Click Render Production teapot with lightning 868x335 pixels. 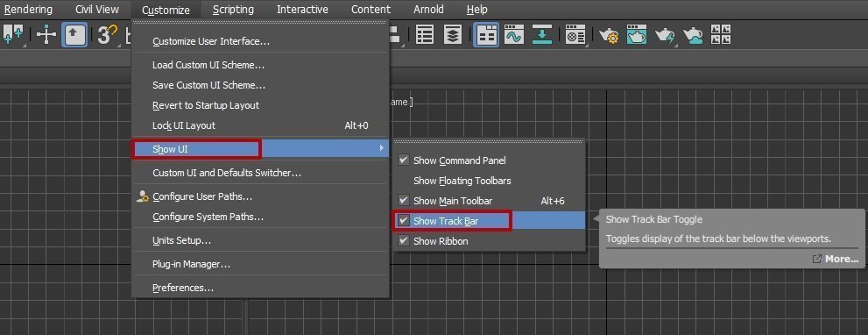[665, 35]
